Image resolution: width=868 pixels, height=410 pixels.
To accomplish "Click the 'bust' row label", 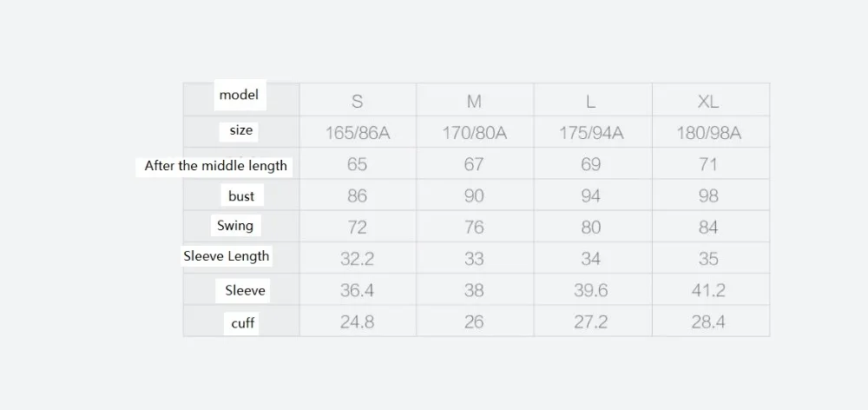I will pos(241,196).
